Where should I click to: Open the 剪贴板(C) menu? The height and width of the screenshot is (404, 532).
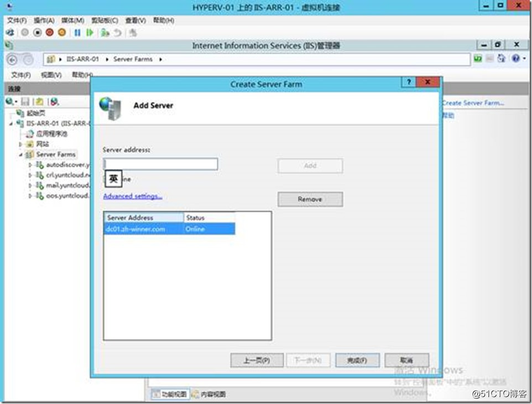pyautogui.click(x=105, y=20)
